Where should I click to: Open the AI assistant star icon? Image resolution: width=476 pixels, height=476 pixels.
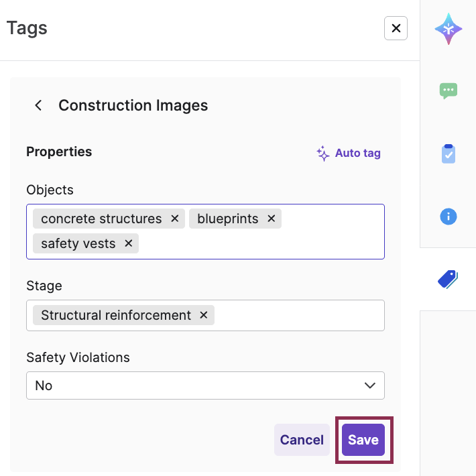[x=448, y=29]
